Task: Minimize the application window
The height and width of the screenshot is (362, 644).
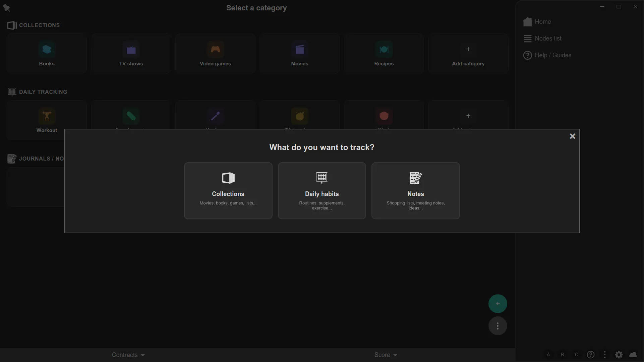Action: (602, 7)
